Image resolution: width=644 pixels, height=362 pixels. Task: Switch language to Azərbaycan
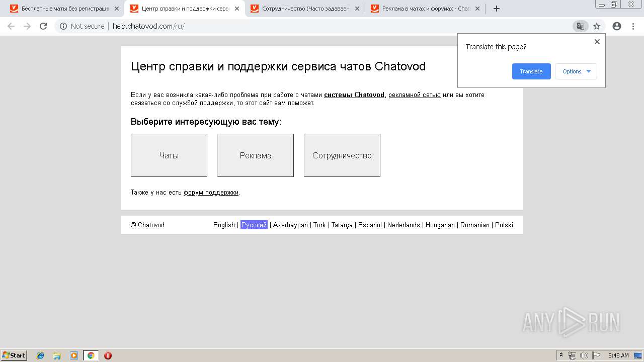(x=290, y=225)
